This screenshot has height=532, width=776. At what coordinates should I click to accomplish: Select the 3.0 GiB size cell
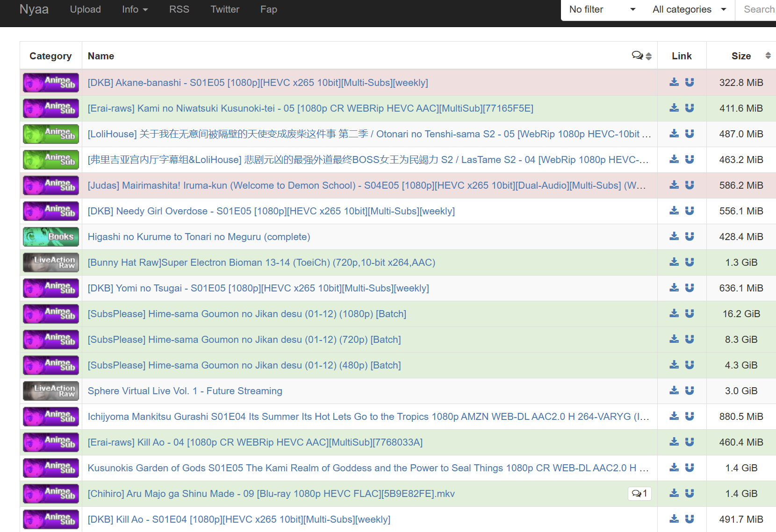coord(741,391)
